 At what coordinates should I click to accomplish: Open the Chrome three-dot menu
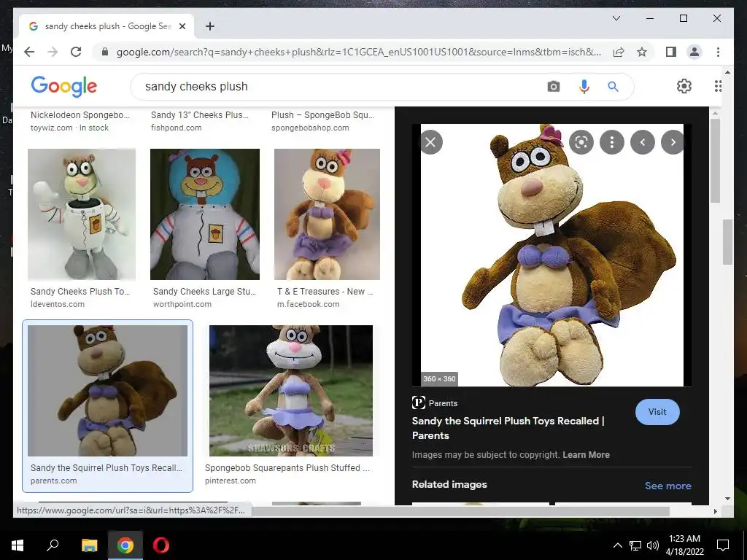(x=718, y=52)
